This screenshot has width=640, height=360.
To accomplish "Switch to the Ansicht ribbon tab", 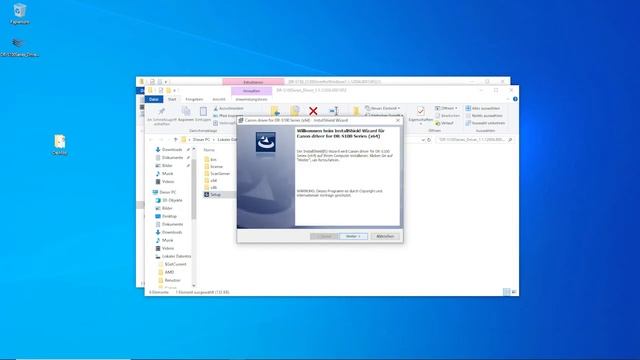I will 219,99.
